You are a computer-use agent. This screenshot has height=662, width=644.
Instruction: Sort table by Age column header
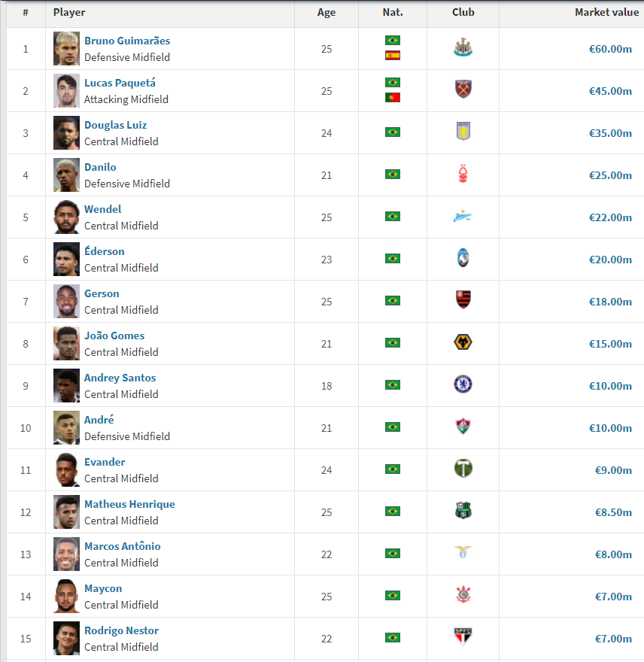click(327, 12)
